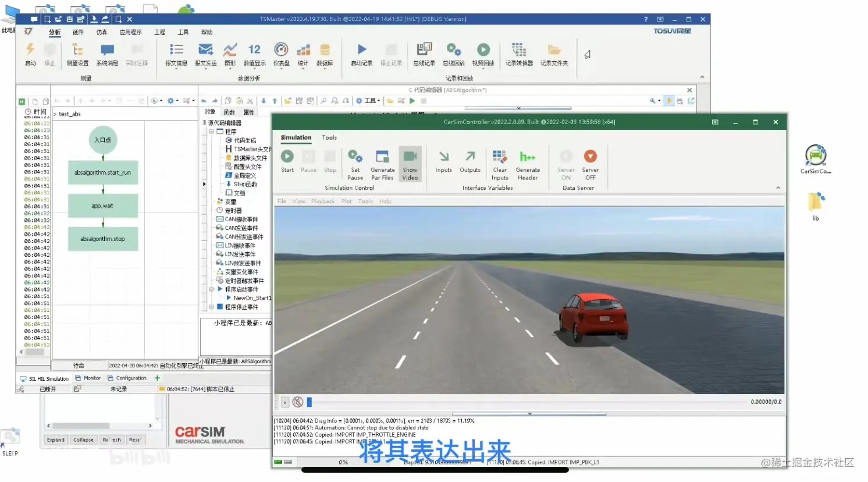The height and width of the screenshot is (482, 868).
Task: Collapse the CarSimController ribbon
Action: [778, 187]
